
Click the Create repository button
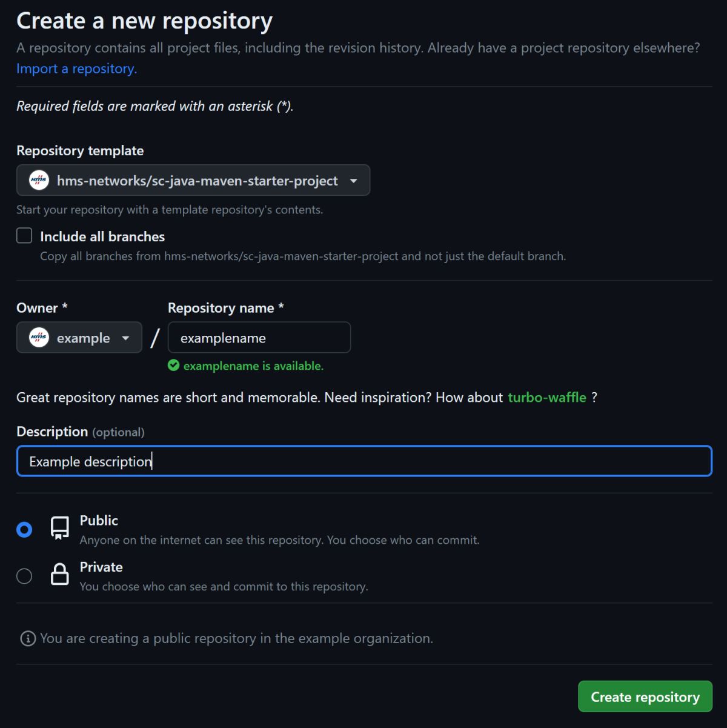[645, 696]
